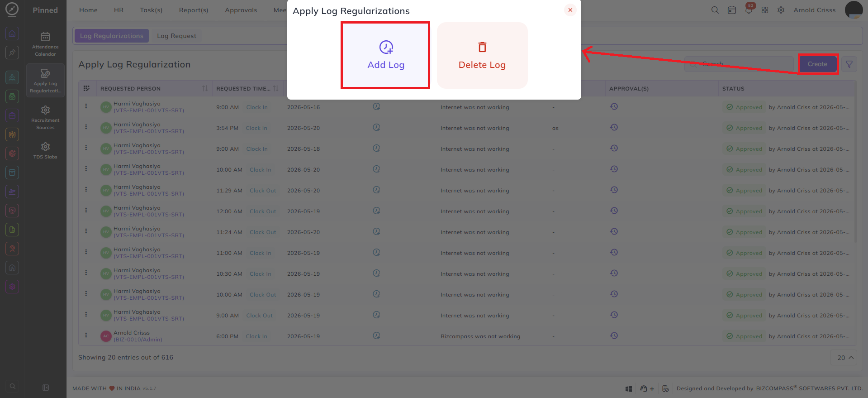
Task: Click Bizcompass was not working reason
Action: (480, 336)
